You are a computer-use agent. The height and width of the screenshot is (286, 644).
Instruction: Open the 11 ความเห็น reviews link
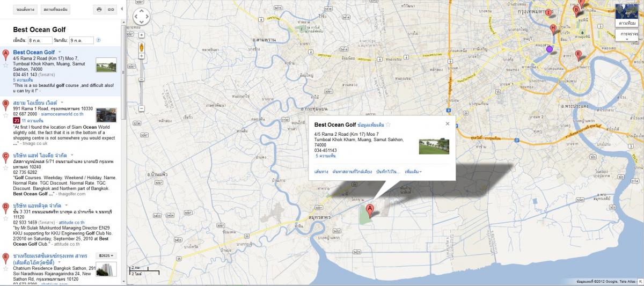[32, 121]
